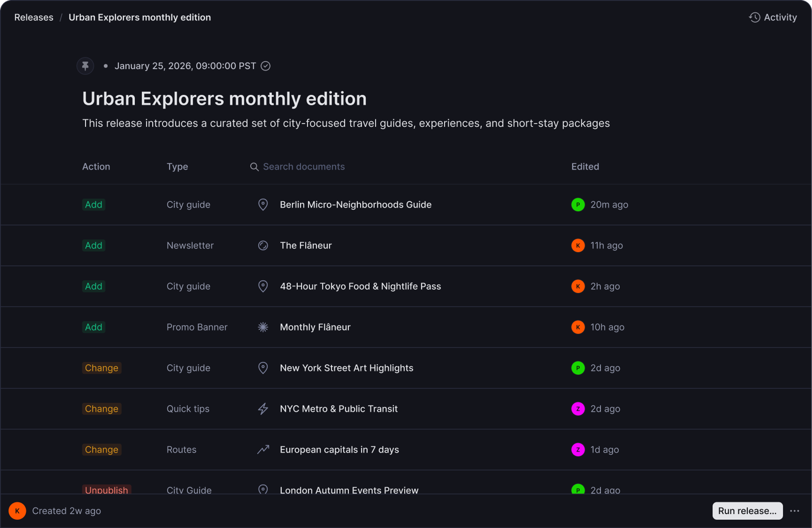This screenshot has height=528, width=812.
Task: Open the 48-Hour Tokyo Food & Nightlife Pass
Action: click(x=360, y=286)
